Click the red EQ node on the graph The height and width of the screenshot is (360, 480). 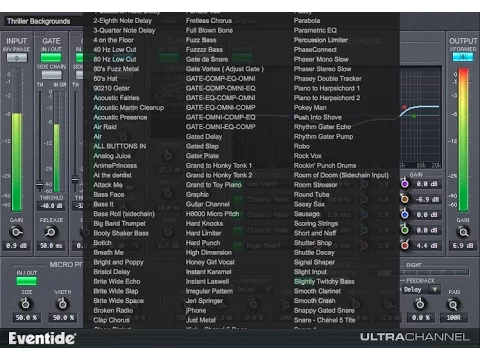(404, 107)
